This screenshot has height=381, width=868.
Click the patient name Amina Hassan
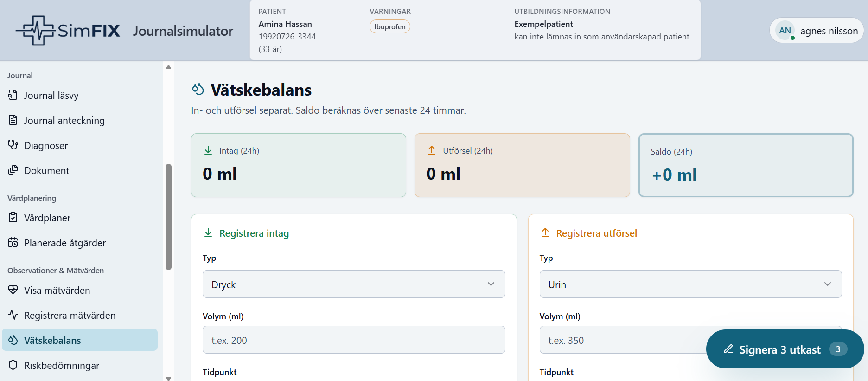285,24
